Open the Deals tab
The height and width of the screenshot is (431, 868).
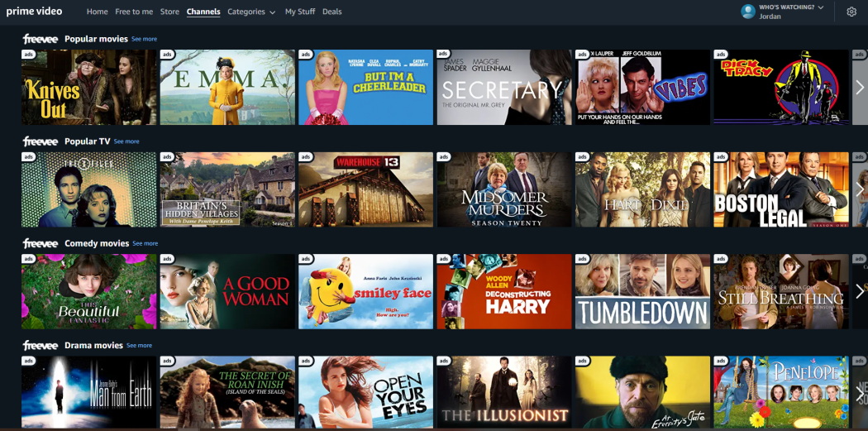pyautogui.click(x=332, y=12)
